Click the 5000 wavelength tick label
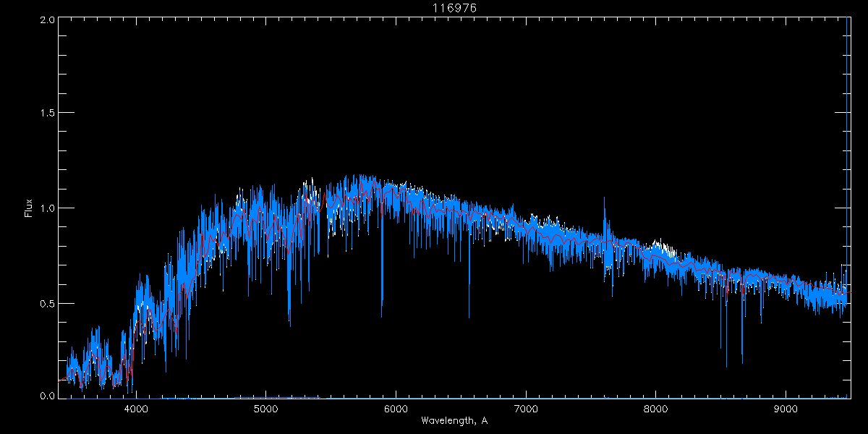Image resolution: width=868 pixels, height=434 pixels. click(x=266, y=408)
